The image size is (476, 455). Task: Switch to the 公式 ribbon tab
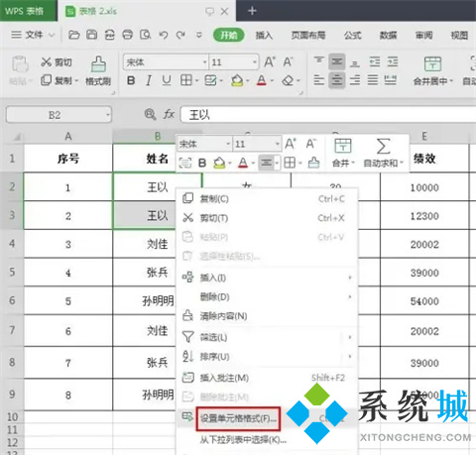352,35
